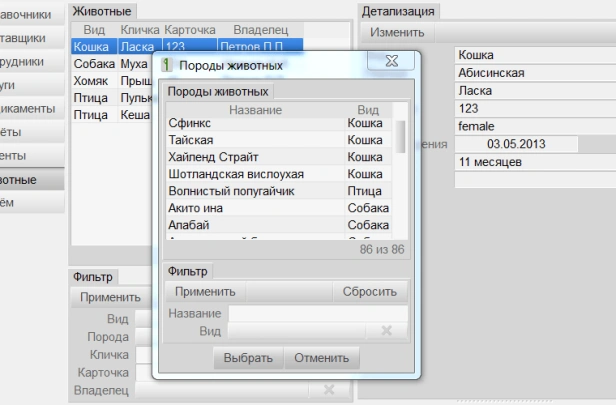Click Сбросить to reset the filter
Image resolution: width=616 pixels, height=405 pixels.
(x=370, y=292)
